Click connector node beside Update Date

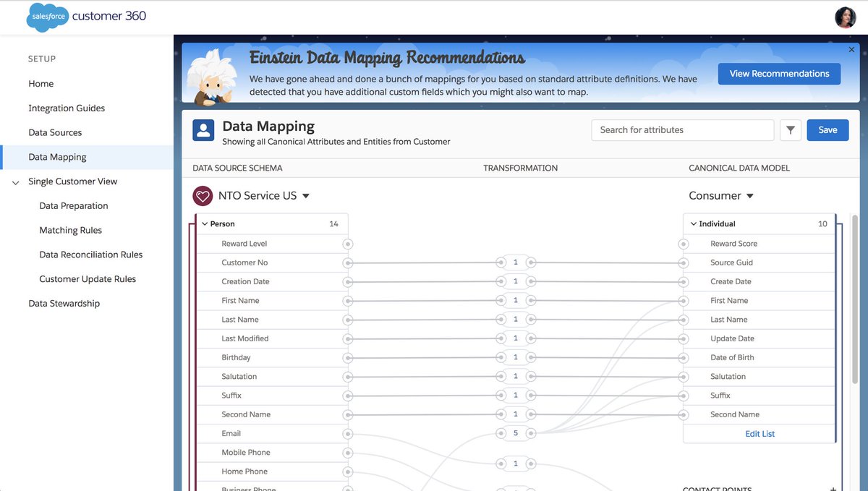[684, 338]
